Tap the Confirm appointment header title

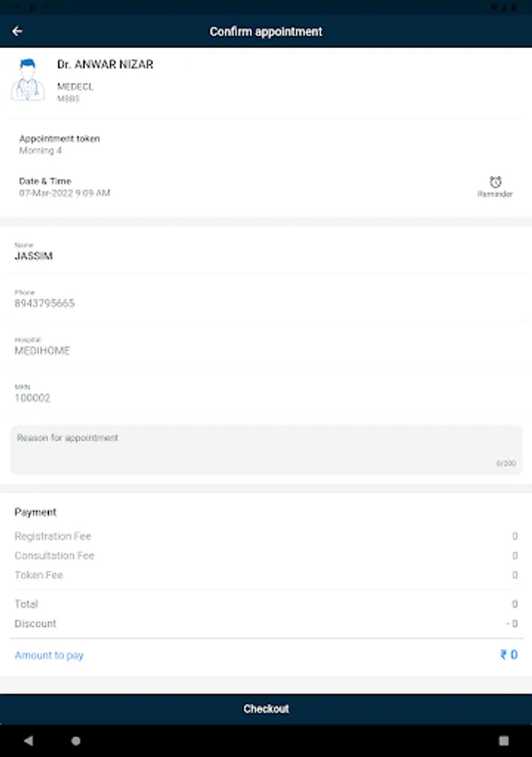[266, 32]
